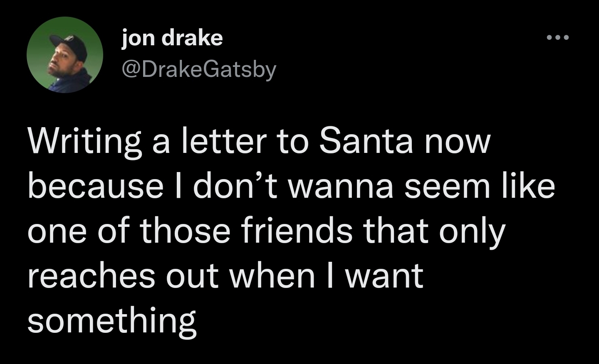Open the jon drake display name link

(172, 39)
